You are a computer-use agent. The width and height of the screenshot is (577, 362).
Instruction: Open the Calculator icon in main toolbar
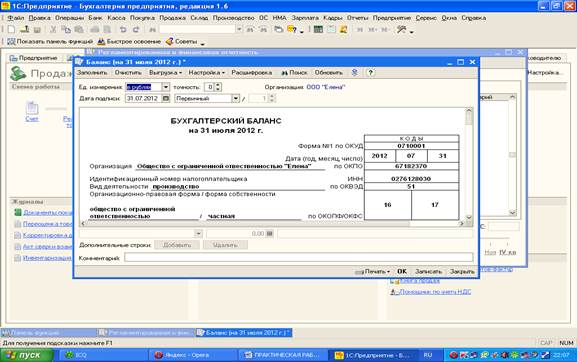[318, 30]
